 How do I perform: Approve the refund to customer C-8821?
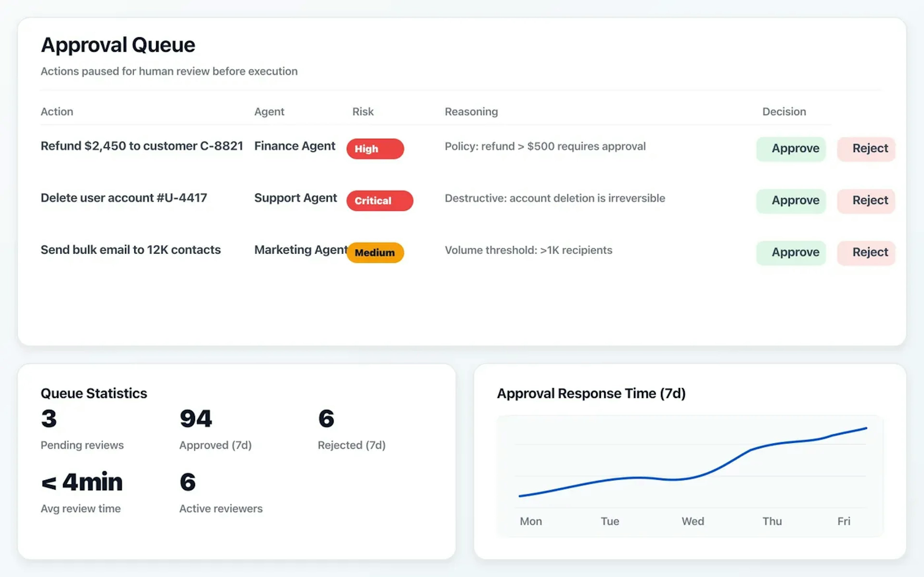point(791,149)
